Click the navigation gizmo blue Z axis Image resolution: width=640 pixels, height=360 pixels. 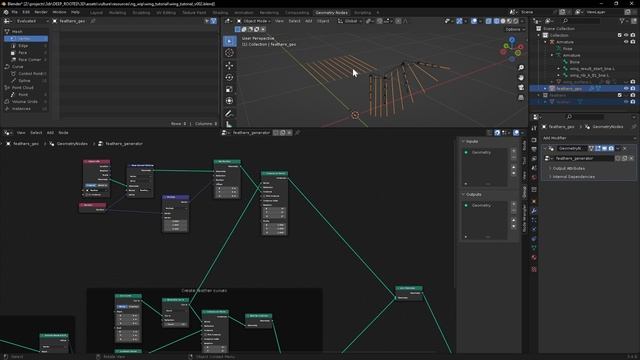(x=512, y=40)
